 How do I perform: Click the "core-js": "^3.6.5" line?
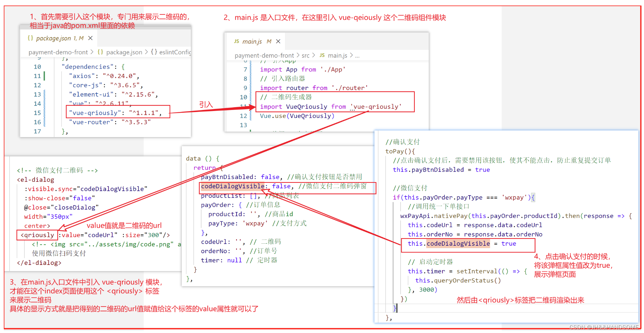click(106, 85)
